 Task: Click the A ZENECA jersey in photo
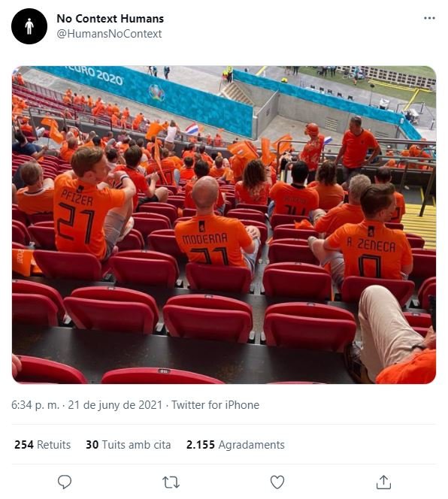click(x=371, y=251)
